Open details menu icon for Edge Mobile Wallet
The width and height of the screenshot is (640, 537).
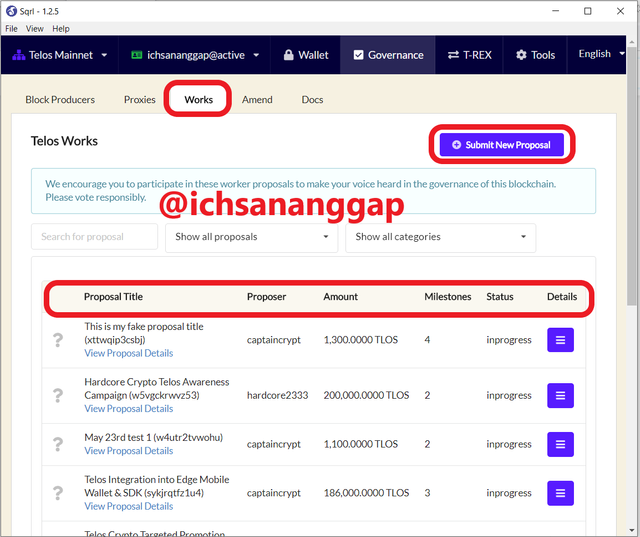[x=560, y=493]
